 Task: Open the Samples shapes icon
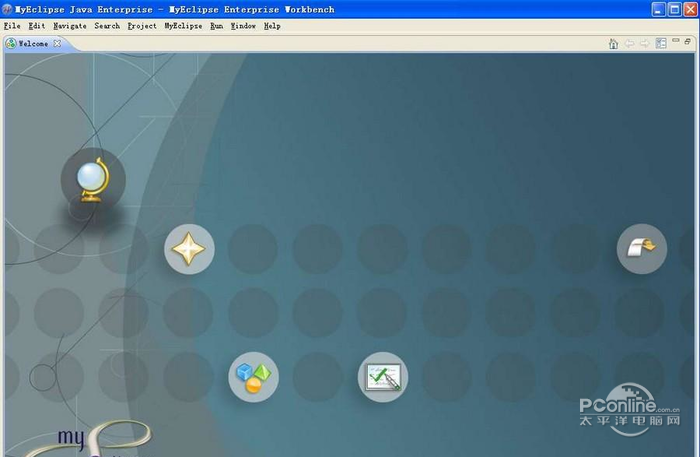click(x=254, y=377)
